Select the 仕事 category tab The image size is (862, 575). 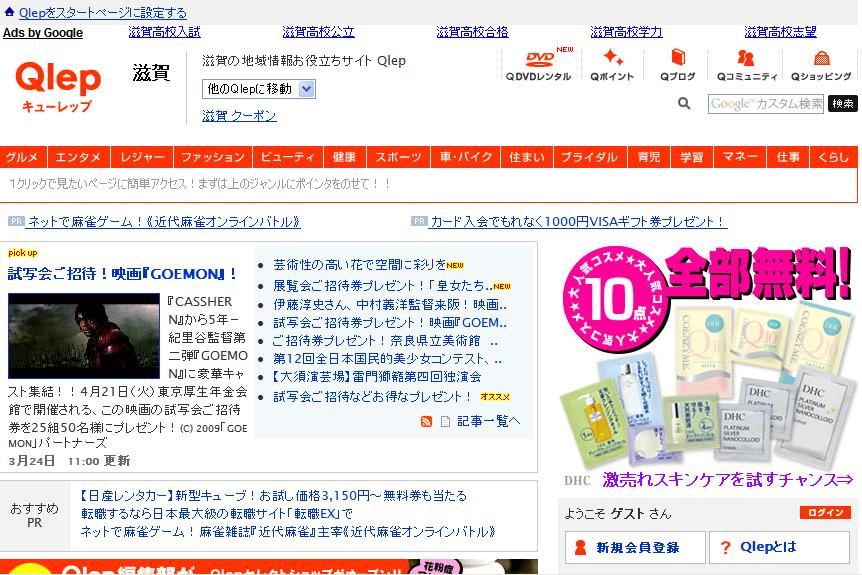pos(788,157)
